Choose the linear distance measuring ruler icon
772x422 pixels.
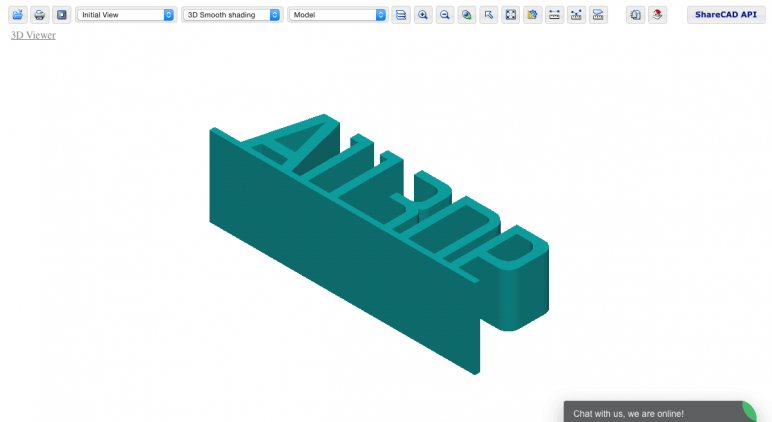click(x=554, y=15)
